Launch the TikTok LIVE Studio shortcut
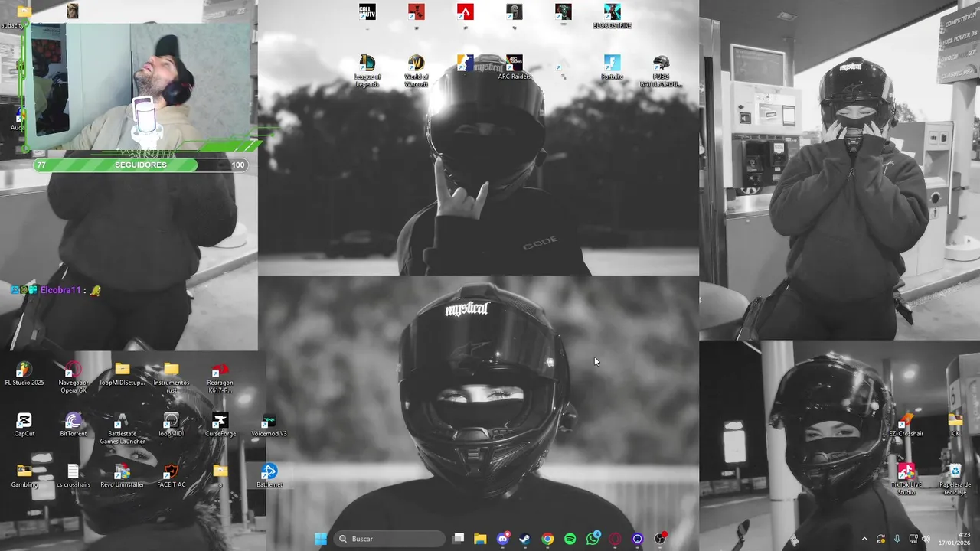 coord(906,479)
